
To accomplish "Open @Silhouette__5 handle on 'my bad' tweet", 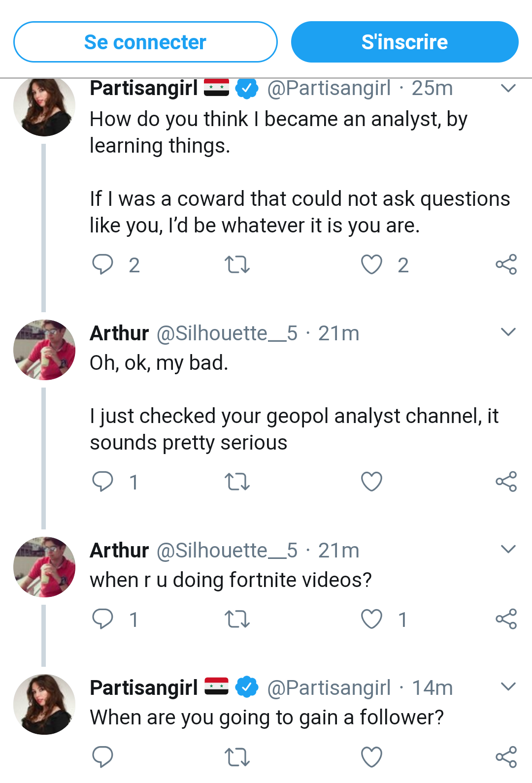I will (x=227, y=333).
